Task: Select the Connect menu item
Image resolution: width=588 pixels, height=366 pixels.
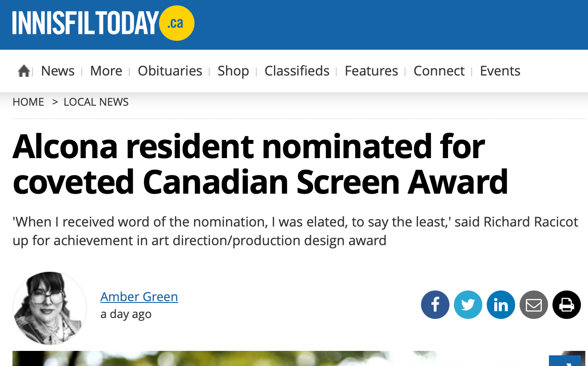Action: [439, 71]
